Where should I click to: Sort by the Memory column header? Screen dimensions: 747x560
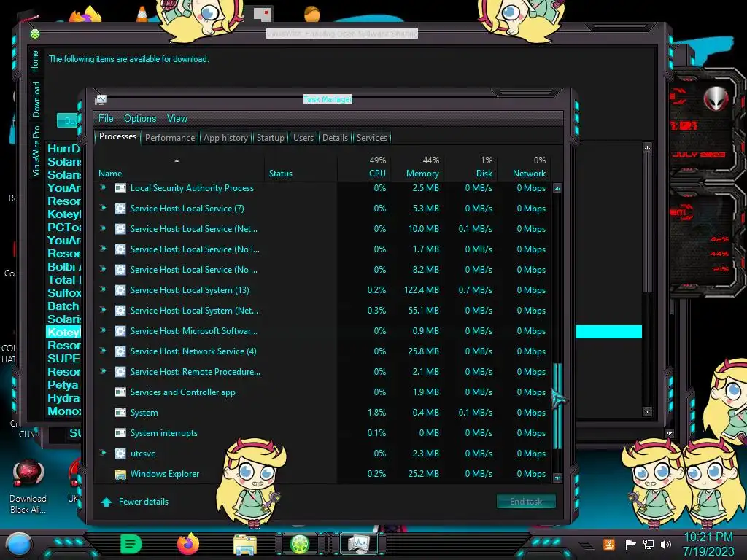click(422, 174)
